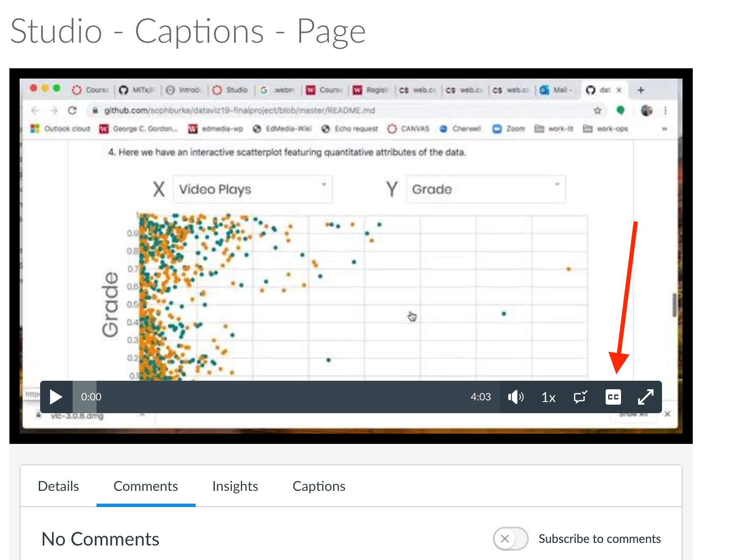Enter fullscreen with the expand icon

(x=646, y=397)
